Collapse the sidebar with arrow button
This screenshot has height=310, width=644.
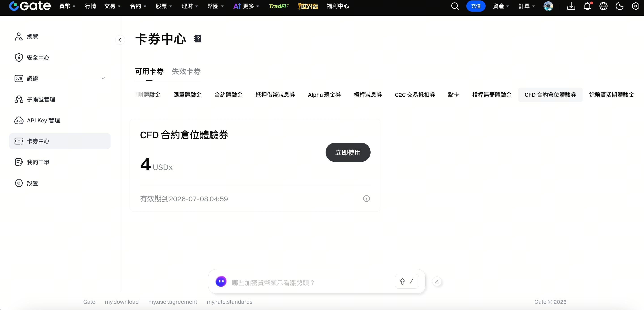coord(120,40)
